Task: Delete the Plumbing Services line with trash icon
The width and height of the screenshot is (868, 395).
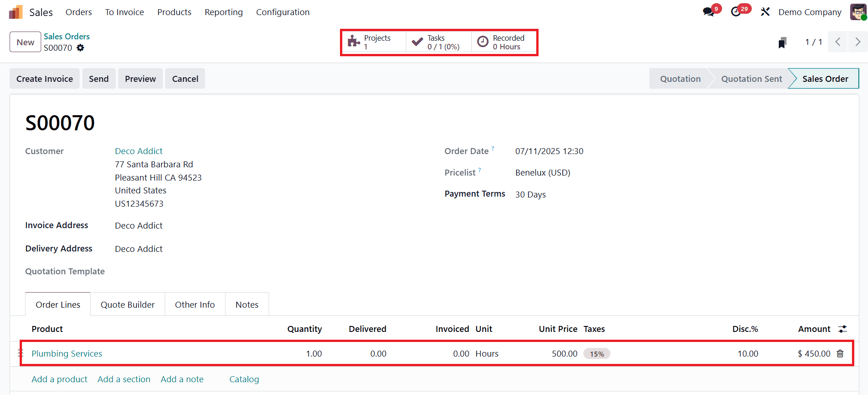Action: tap(840, 353)
